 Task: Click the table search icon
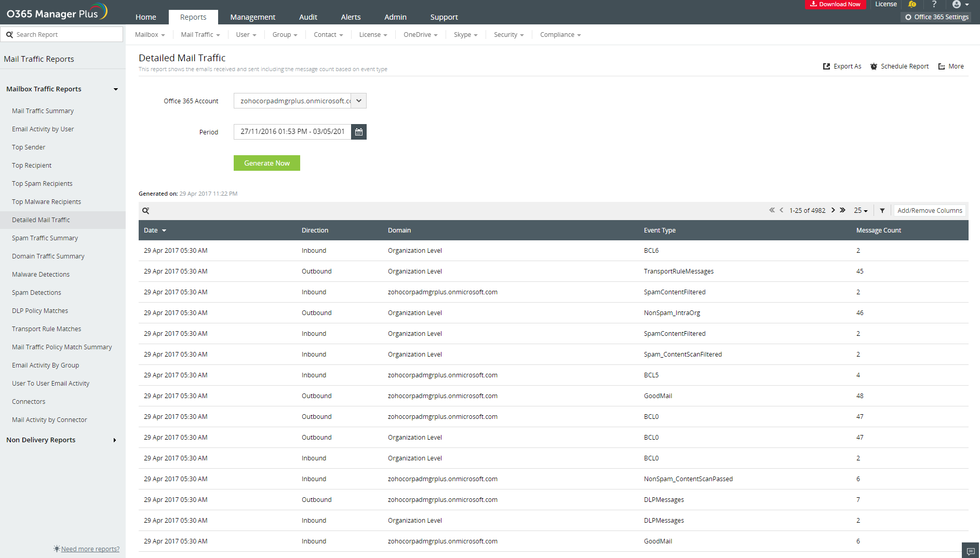click(146, 211)
